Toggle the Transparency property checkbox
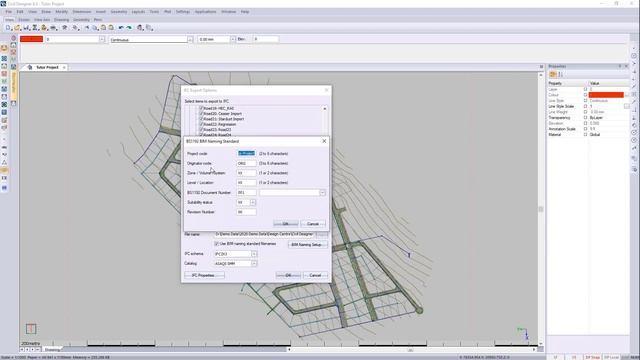 click(x=585, y=118)
